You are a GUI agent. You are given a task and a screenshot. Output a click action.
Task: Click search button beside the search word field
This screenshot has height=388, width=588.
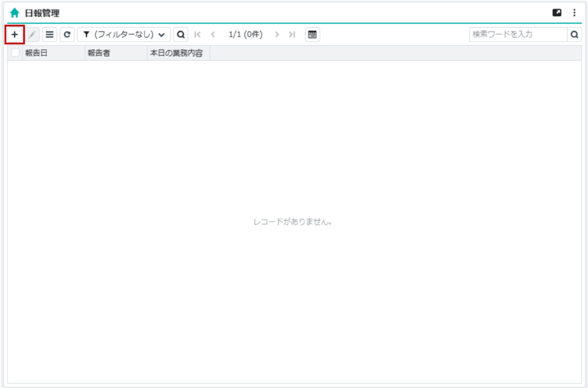(574, 34)
